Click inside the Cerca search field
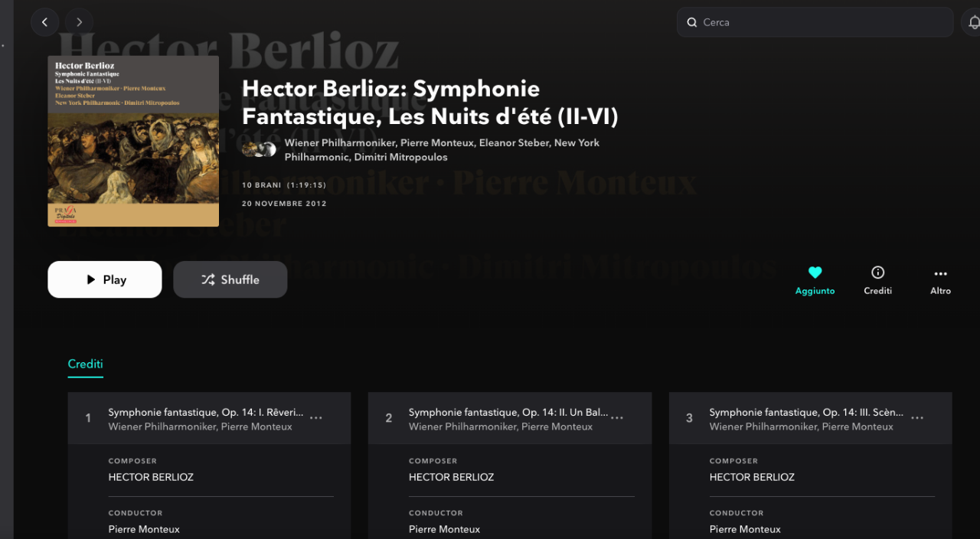This screenshot has width=980, height=539. [819, 22]
